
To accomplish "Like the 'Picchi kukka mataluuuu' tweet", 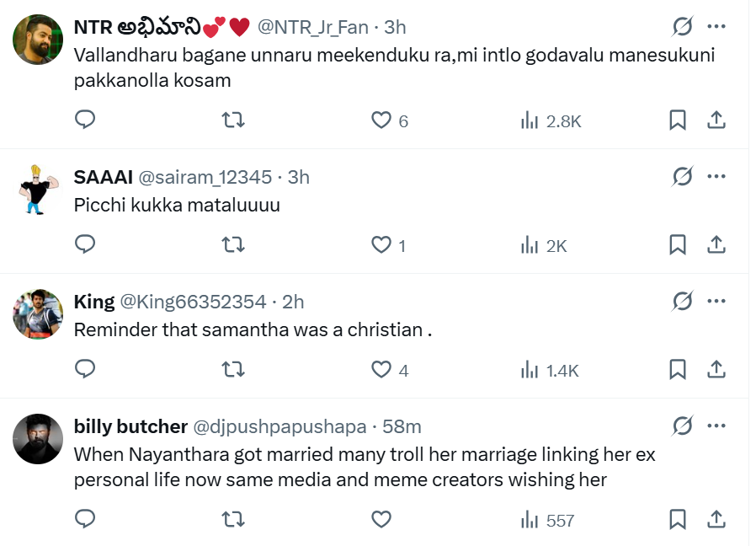I will tap(381, 245).
